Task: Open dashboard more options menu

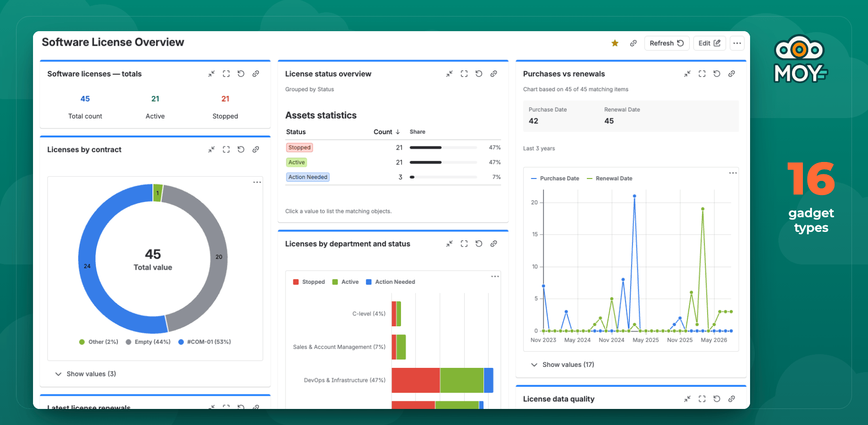Action: [x=737, y=43]
